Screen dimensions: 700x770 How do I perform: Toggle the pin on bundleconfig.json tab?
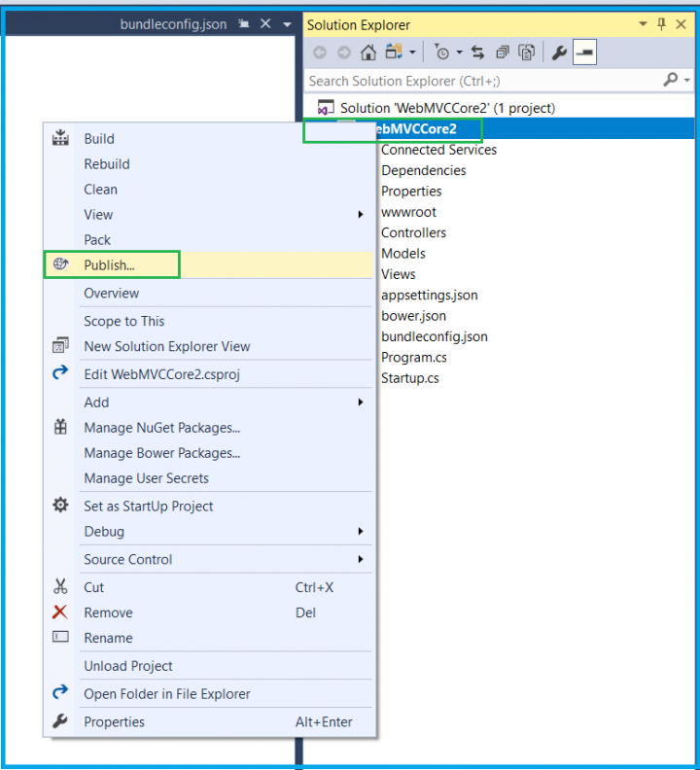click(x=242, y=24)
